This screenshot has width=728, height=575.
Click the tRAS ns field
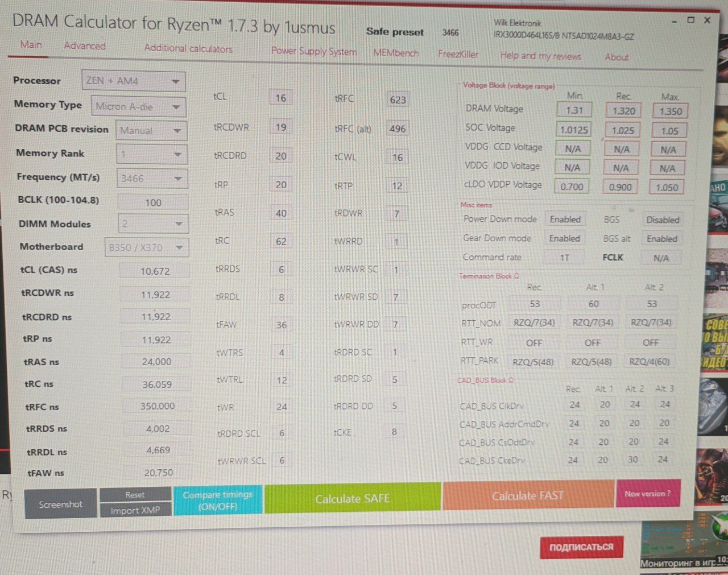[156, 362]
